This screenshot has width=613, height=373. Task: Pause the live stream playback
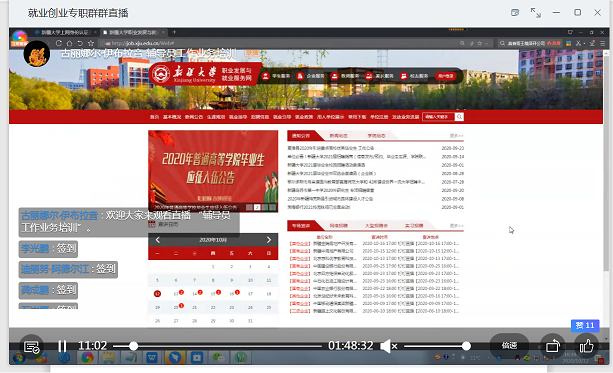[x=62, y=346]
